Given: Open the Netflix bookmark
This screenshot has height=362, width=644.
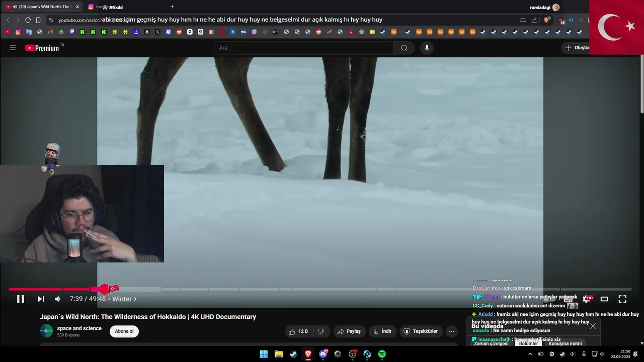Looking at the screenshot, I should pyautogui.click(x=222, y=32).
